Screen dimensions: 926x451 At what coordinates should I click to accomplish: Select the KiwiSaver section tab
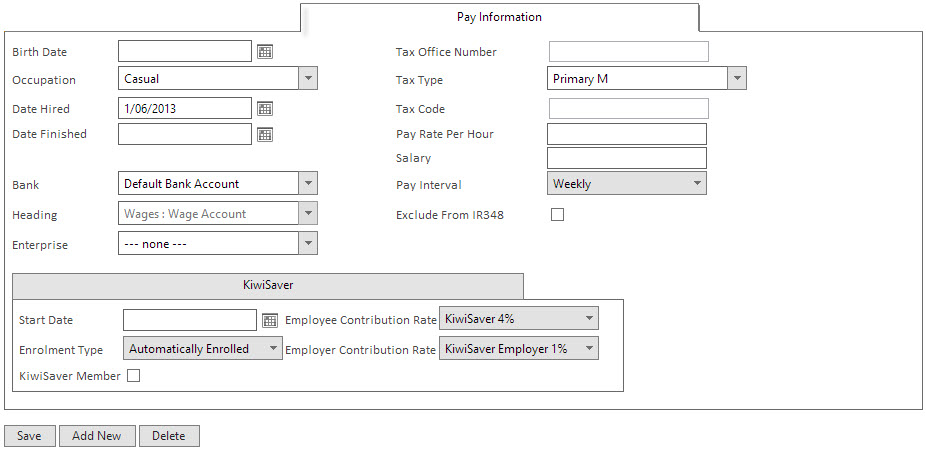coord(268,285)
